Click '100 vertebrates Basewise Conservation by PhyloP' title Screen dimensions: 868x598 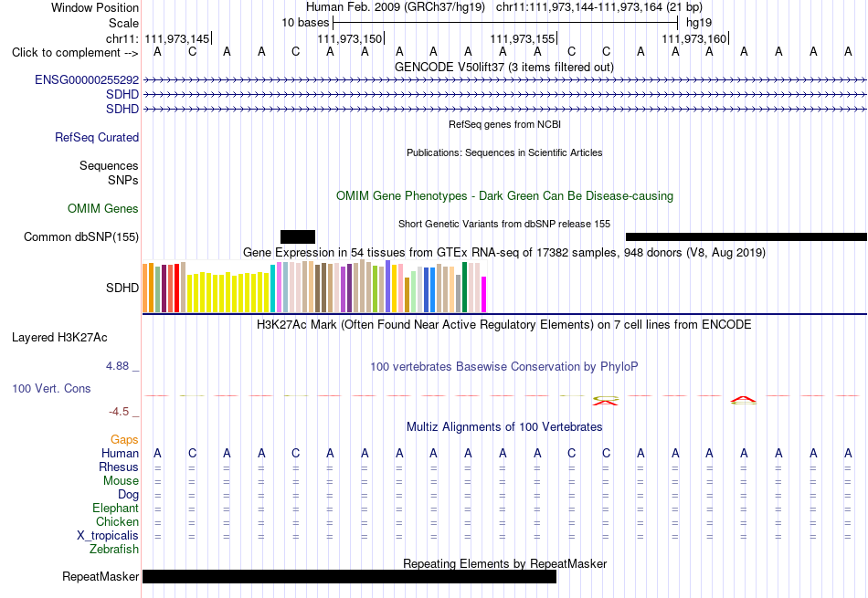[x=504, y=367]
